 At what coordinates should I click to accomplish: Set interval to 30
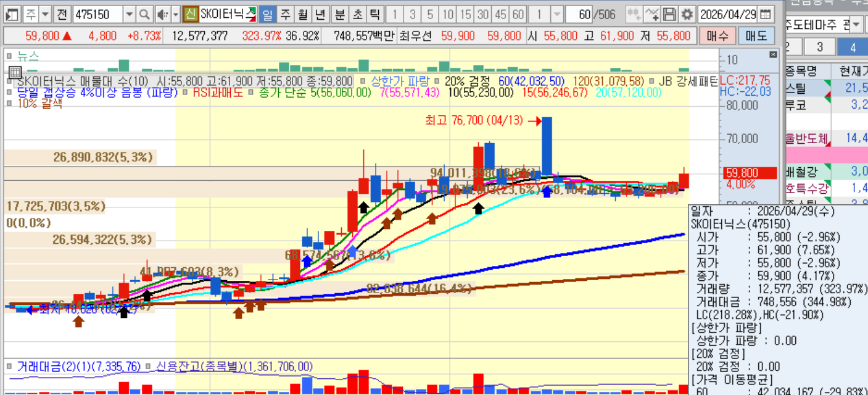[483, 14]
